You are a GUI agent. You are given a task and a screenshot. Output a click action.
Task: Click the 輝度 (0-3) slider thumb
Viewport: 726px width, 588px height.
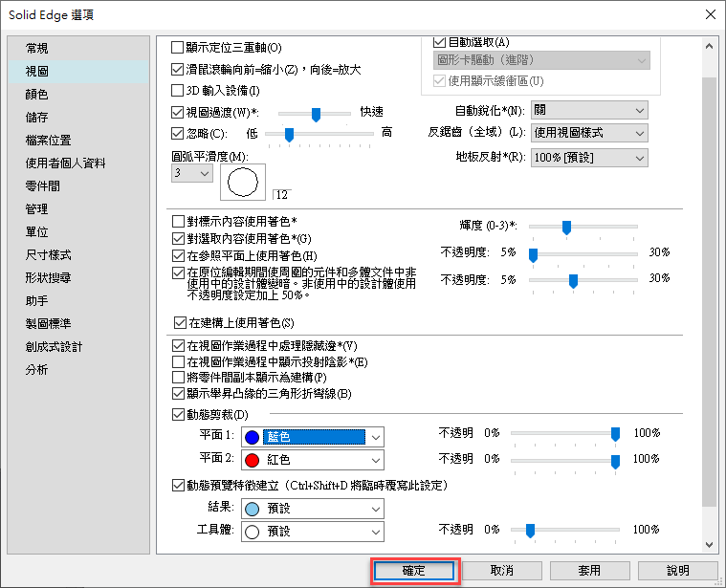[x=566, y=228]
